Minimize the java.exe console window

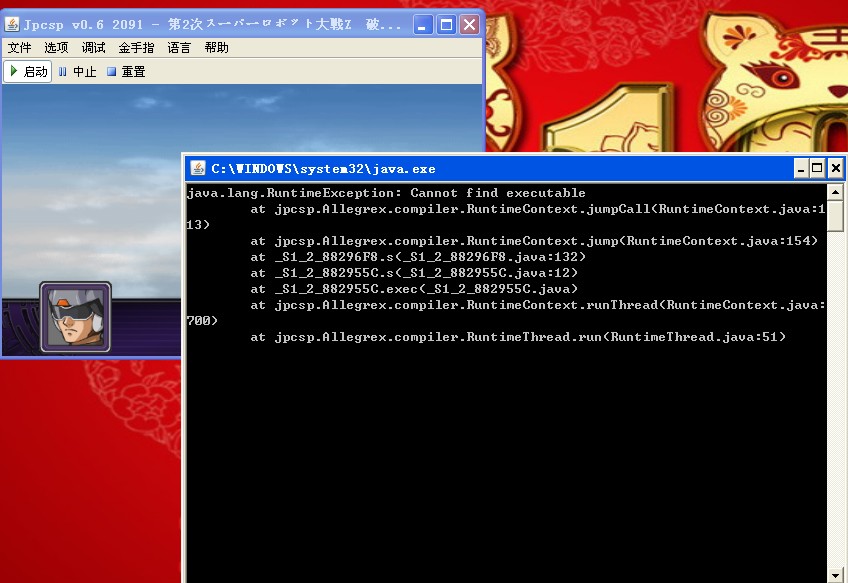tap(800, 169)
